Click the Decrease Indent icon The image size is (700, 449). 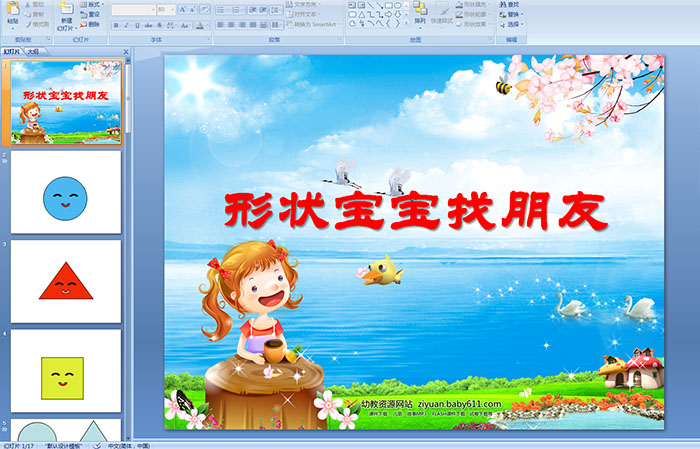coord(253,10)
